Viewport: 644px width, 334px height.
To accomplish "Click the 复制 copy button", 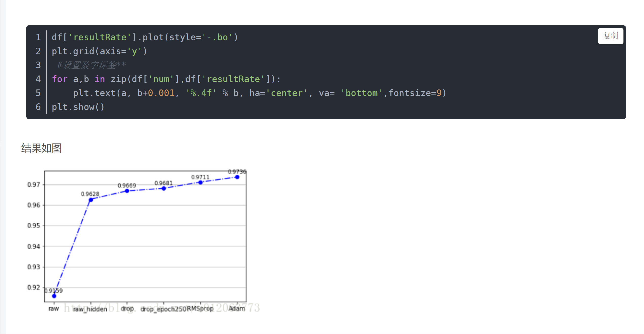I will (611, 36).
